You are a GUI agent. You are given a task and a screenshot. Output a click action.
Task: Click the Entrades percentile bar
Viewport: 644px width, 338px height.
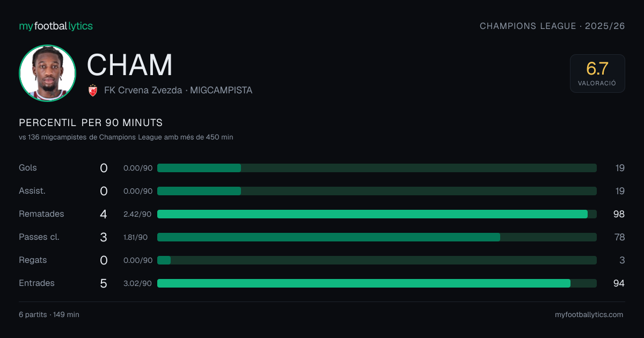(x=377, y=283)
